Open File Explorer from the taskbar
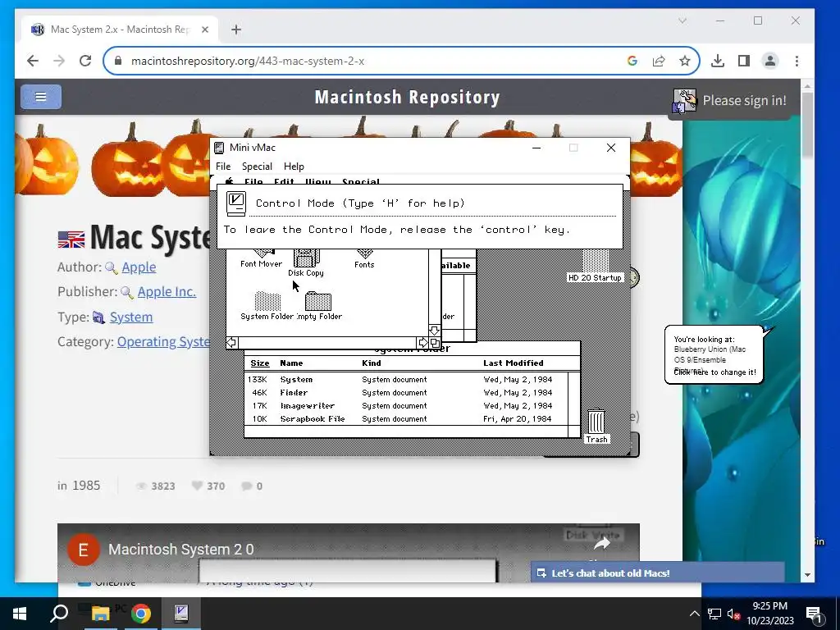This screenshot has width=840, height=630. click(x=100, y=614)
